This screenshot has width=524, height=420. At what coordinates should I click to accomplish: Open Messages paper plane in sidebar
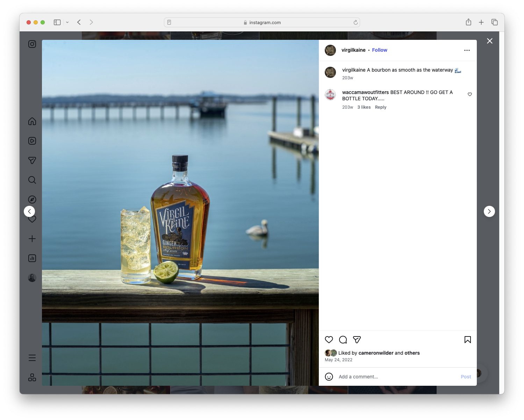(x=32, y=160)
